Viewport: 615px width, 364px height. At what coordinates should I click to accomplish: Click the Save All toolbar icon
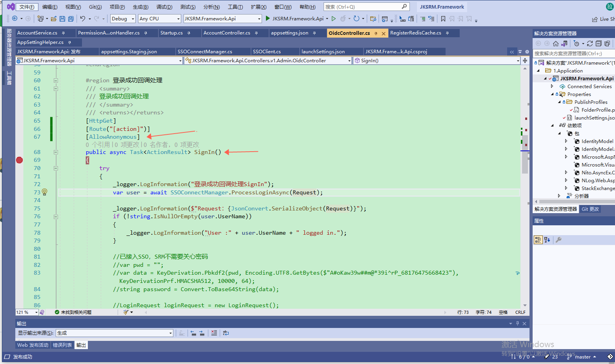(x=71, y=18)
